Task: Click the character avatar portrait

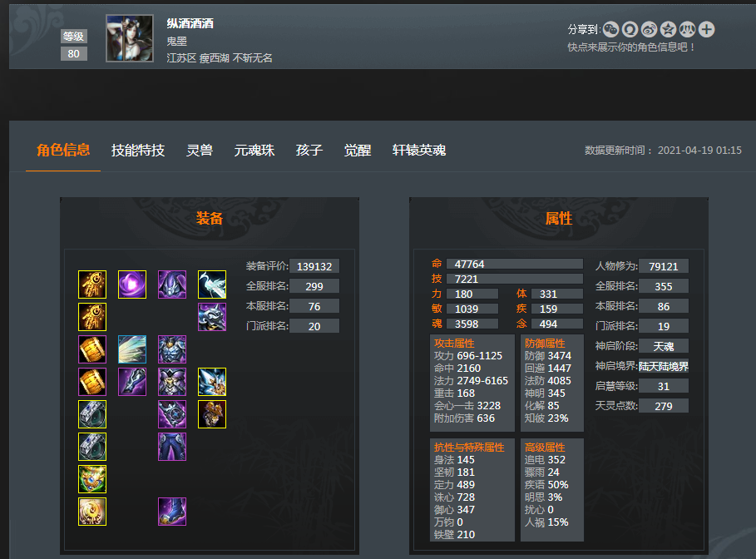Action: tap(130, 38)
